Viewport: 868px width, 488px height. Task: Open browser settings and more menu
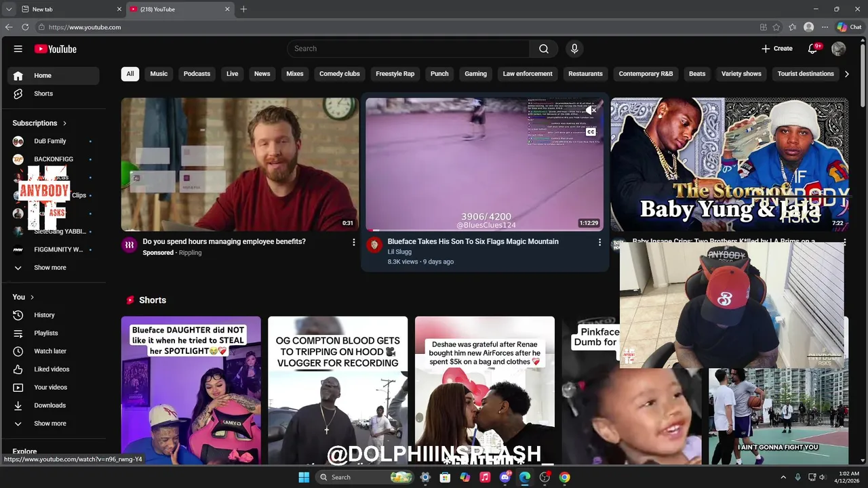pyautogui.click(x=825, y=27)
